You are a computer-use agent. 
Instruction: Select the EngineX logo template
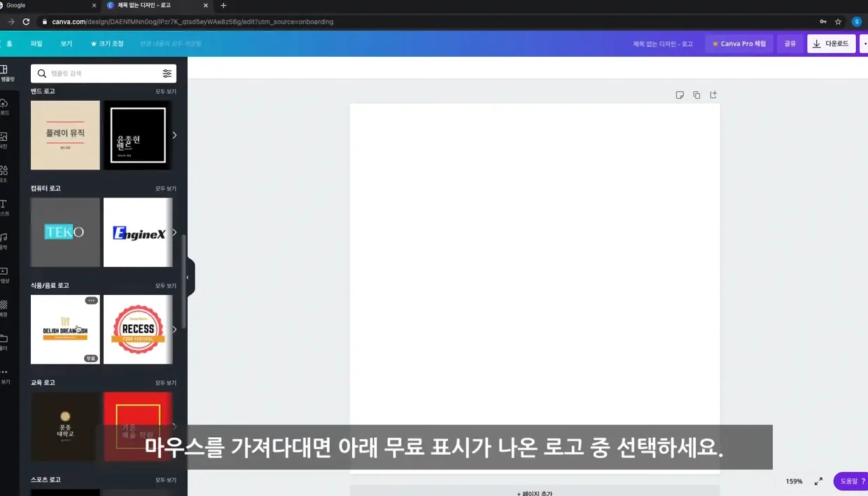click(138, 233)
